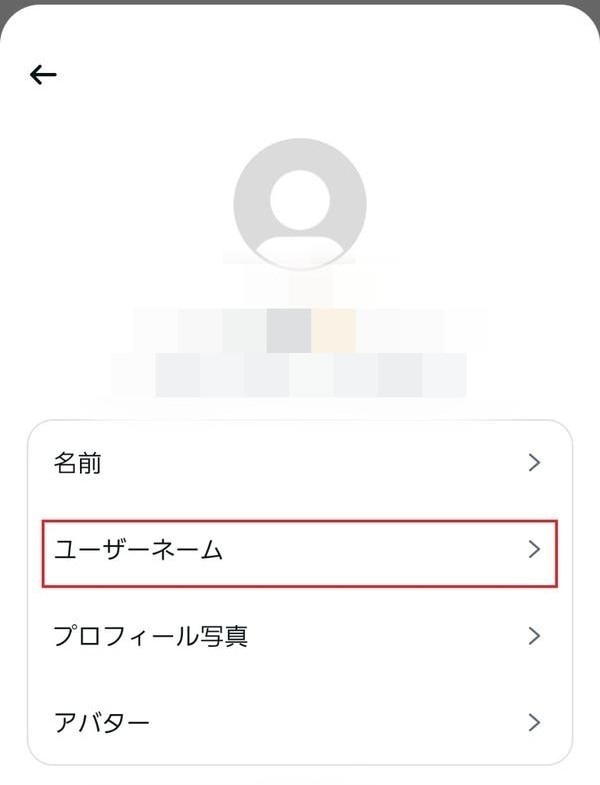Tap the dark backdrop strip above the sheet
The height and width of the screenshot is (785, 600).
(x=300, y=3)
